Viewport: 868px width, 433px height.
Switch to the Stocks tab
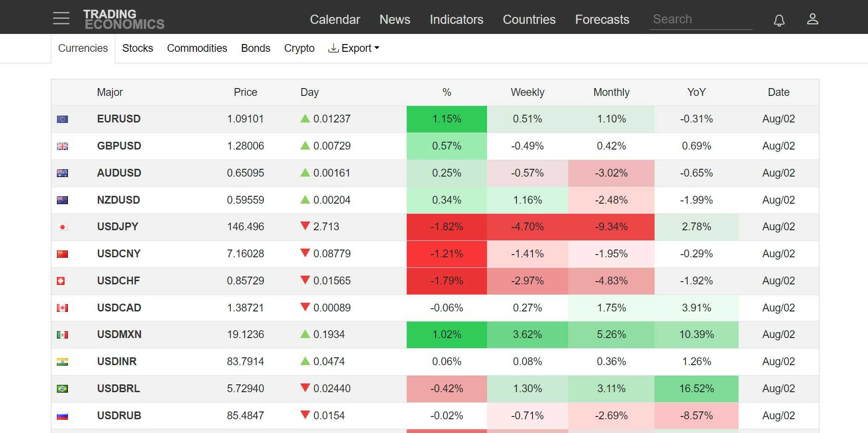(137, 48)
